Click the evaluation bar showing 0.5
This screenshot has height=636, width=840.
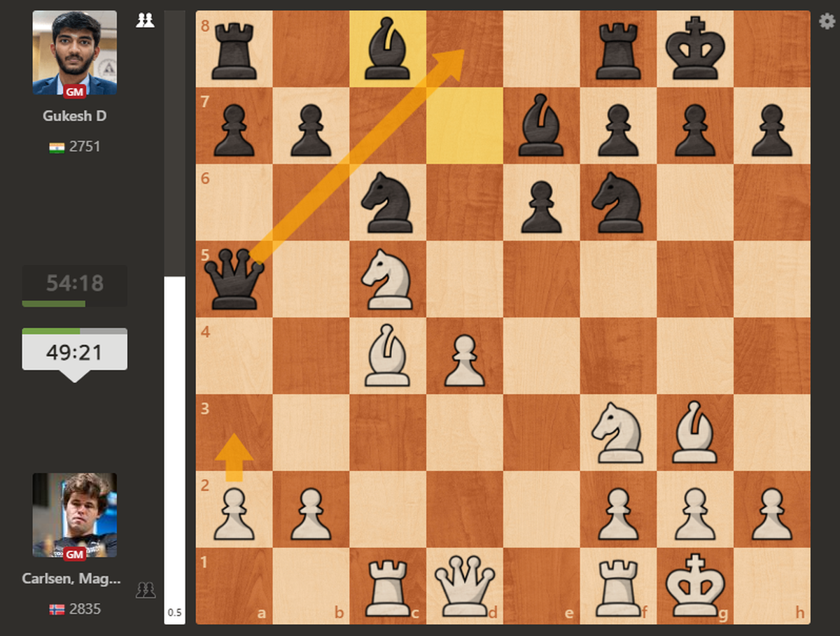click(x=174, y=448)
